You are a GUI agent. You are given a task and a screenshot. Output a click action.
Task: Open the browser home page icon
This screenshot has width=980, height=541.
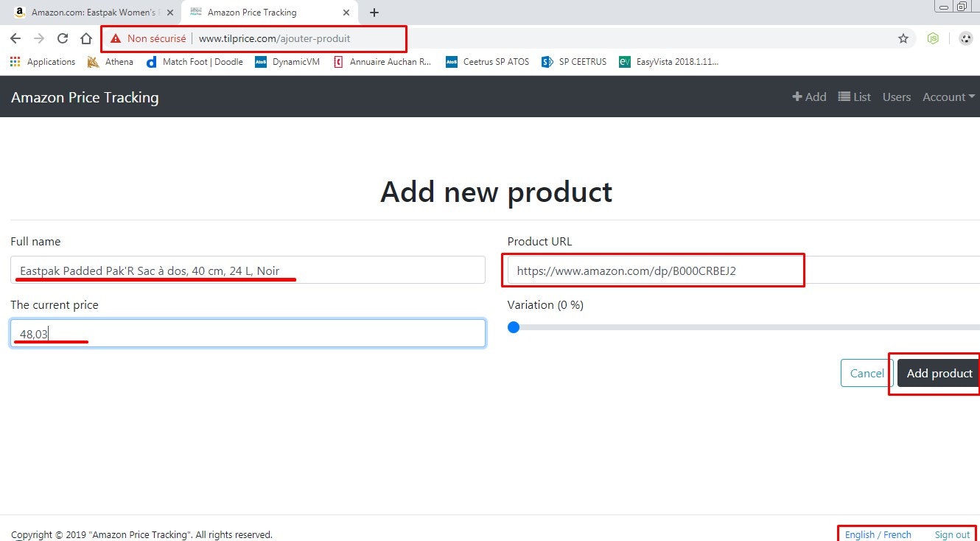pyautogui.click(x=86, y=38)
